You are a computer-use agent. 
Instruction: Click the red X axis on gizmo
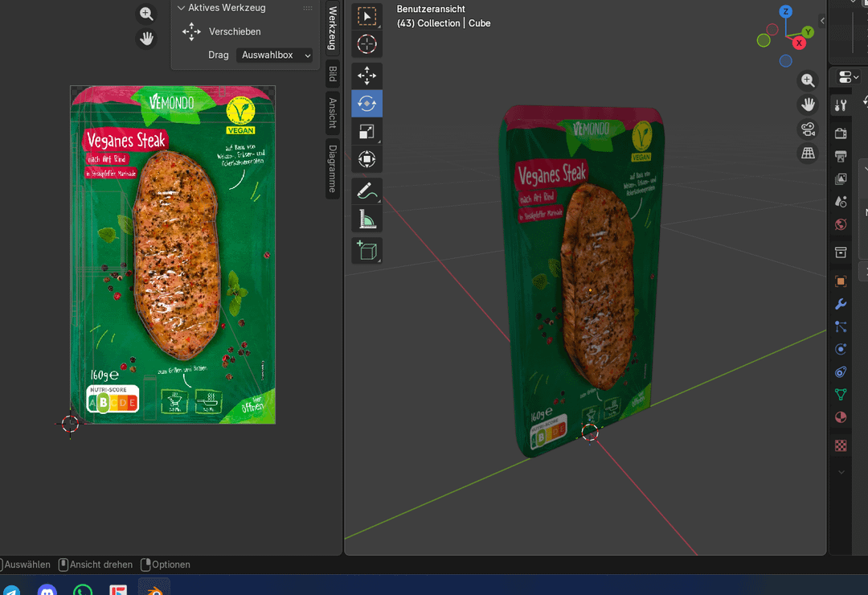click(x=799, y=43)
